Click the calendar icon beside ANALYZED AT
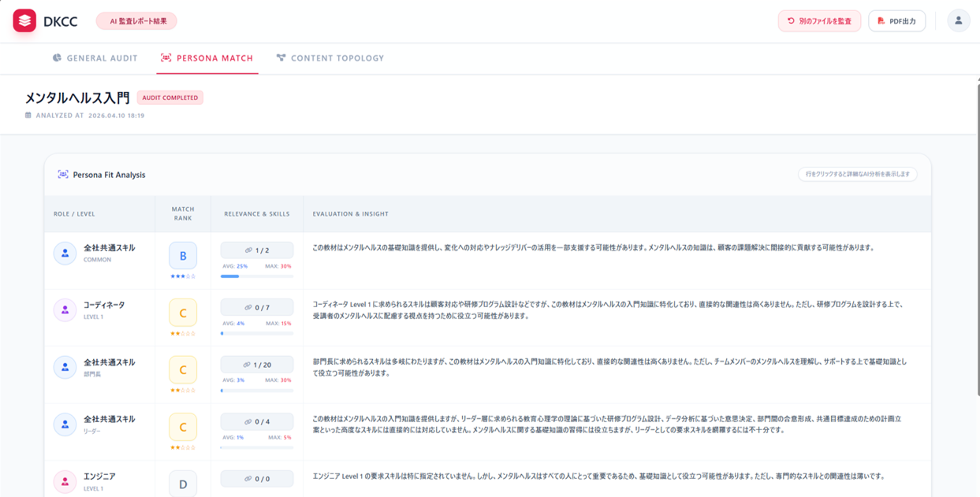The height and width of the screenshot is (497, 980). coord(28,115)
